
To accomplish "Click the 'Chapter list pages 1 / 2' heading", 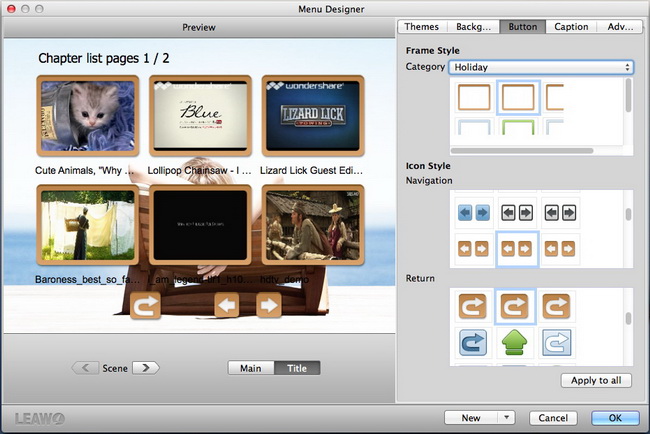I will point(104,58).
